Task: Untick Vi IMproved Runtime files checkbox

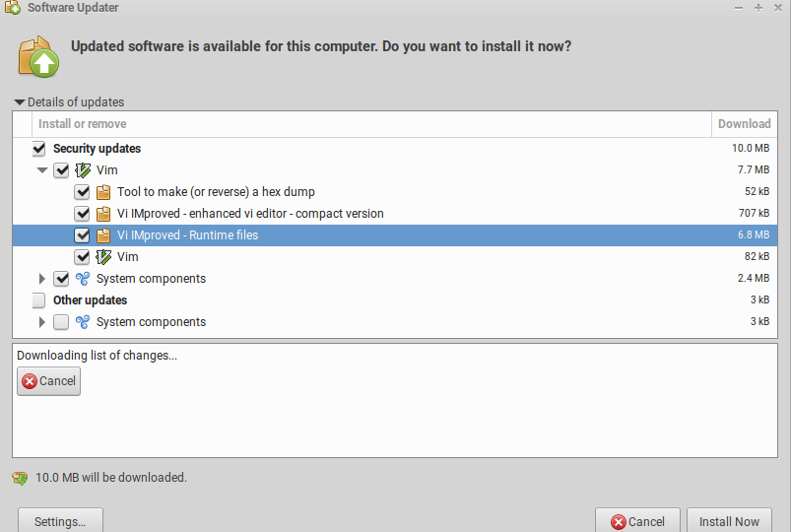Action: (83, 235)
